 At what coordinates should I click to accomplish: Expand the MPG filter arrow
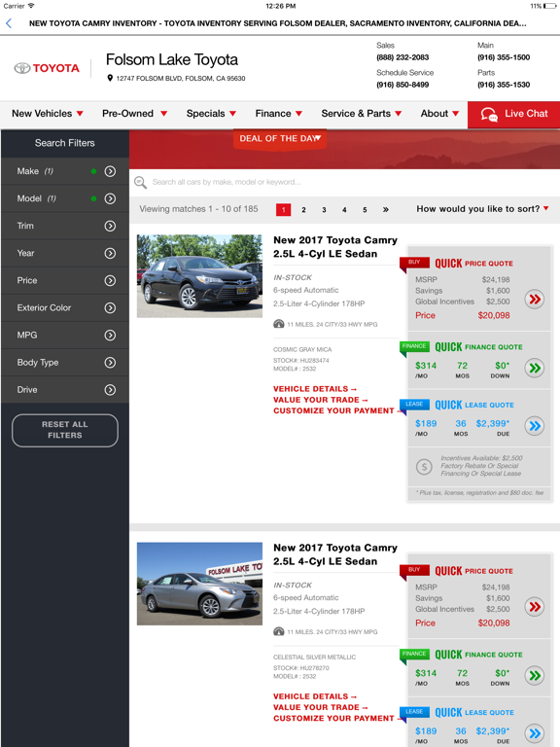(x=110, y=335)
